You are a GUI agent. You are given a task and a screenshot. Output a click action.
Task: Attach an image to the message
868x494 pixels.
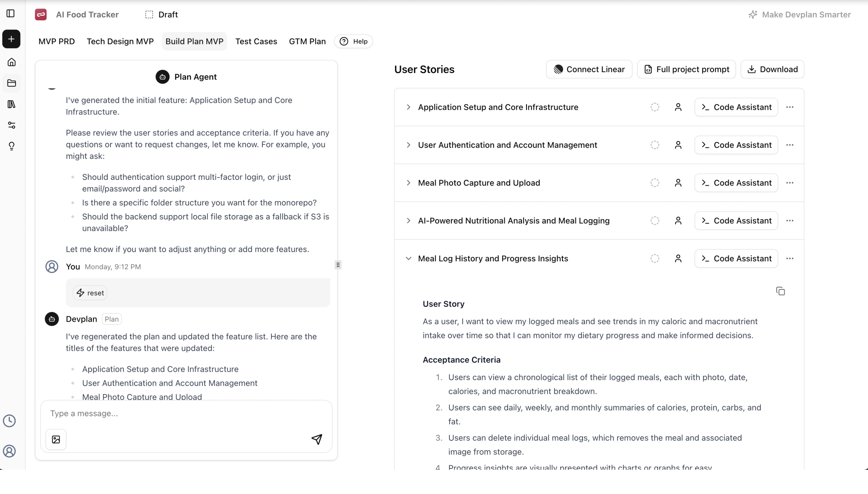[56, 440]
